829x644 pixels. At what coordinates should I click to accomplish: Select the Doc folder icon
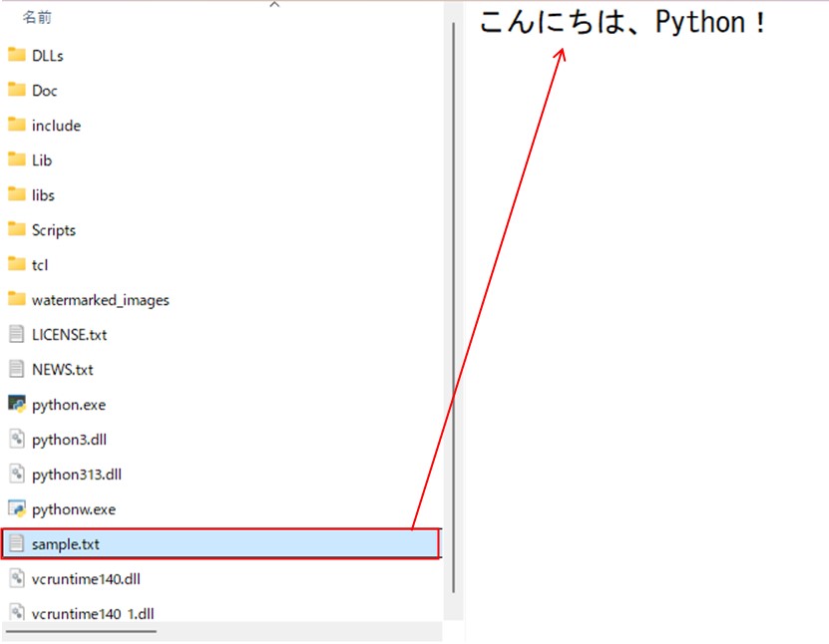[16, 90]
